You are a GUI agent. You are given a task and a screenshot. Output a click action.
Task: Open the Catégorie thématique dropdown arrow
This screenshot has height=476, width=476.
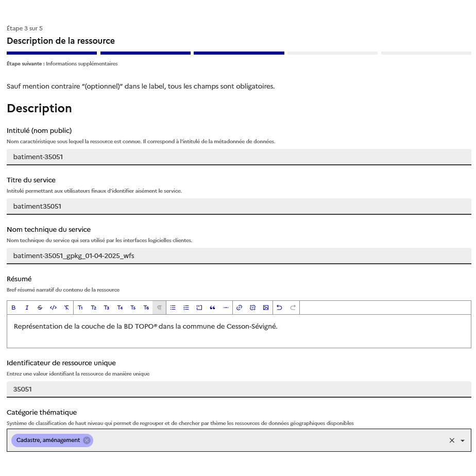463,440
